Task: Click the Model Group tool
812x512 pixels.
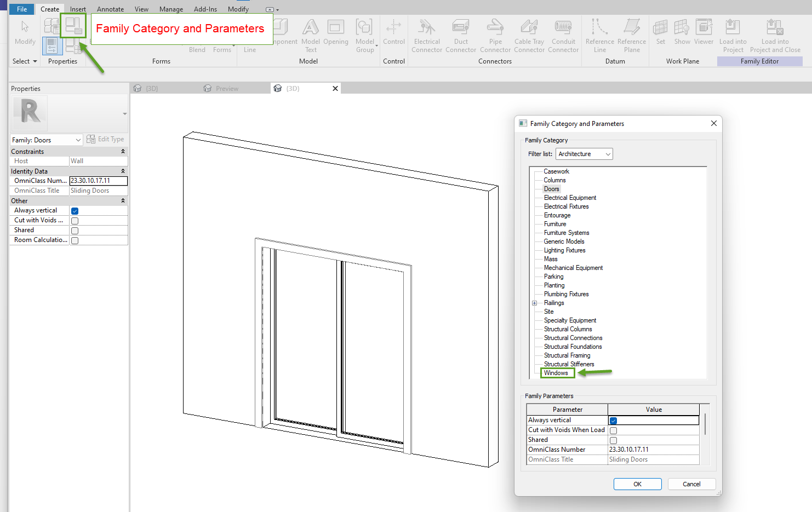Action: coord(365,36)
